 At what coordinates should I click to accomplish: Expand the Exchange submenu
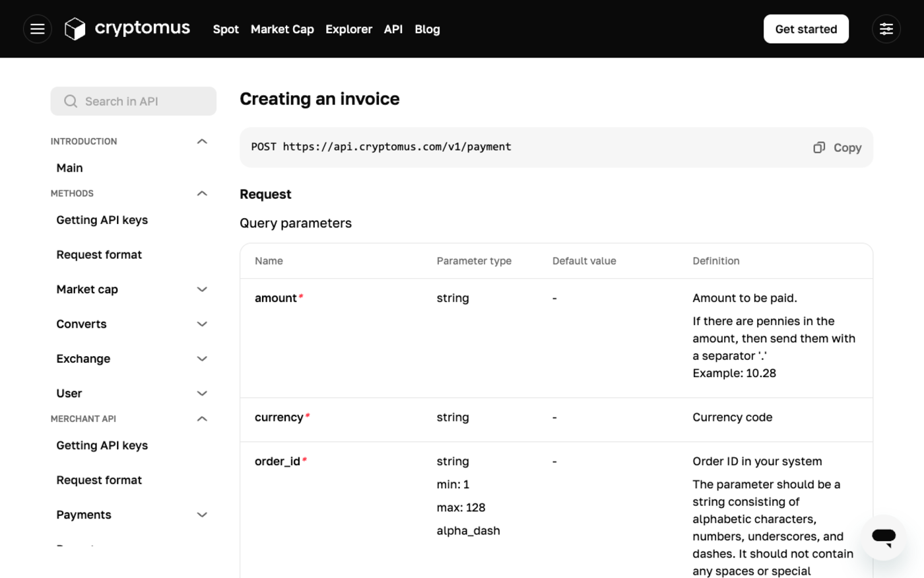pyautogui.click(x=202, y=359)
